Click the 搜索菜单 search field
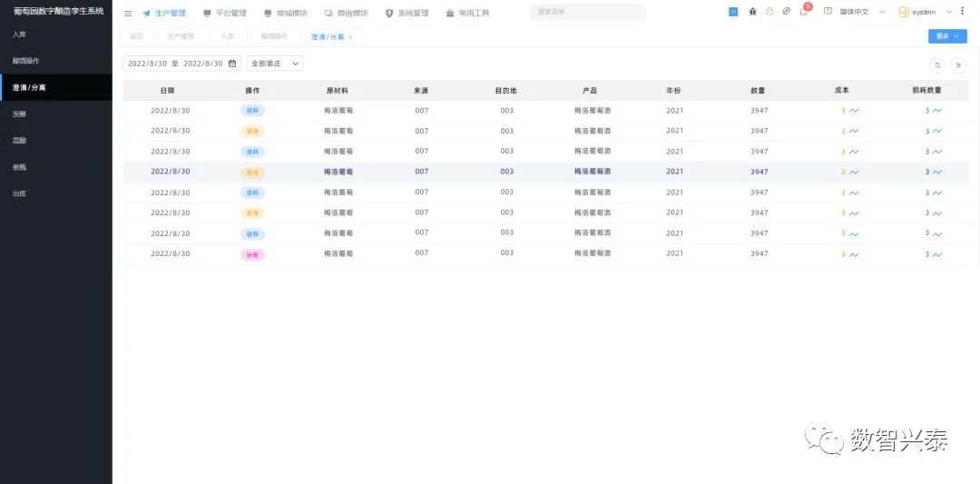This screenshot has height=484, width=980. pos(587,13)
